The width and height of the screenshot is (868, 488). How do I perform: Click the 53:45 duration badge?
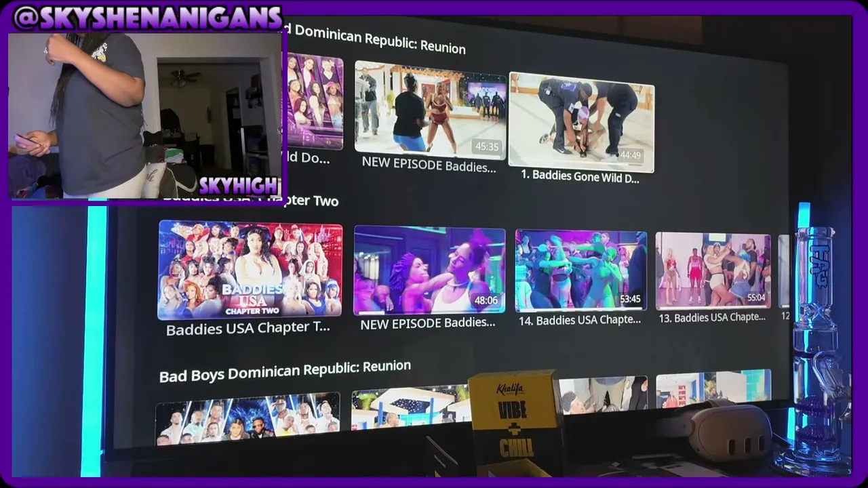630,299
